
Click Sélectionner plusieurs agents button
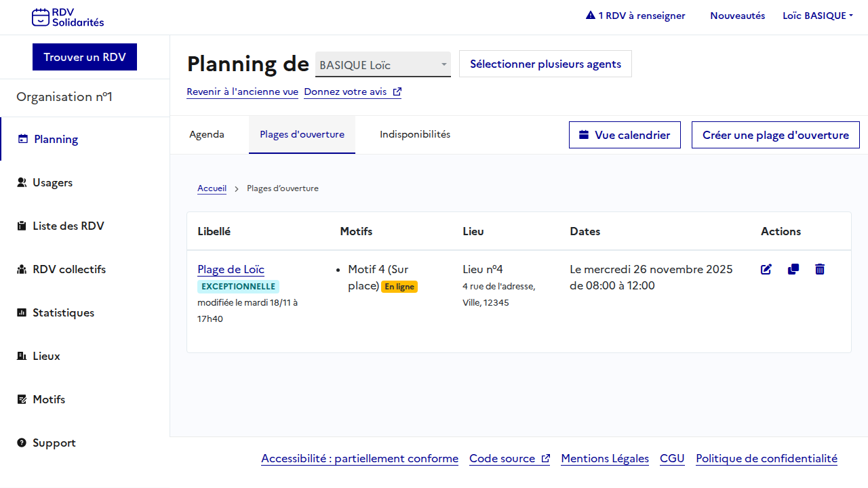(x=545, y=64)
